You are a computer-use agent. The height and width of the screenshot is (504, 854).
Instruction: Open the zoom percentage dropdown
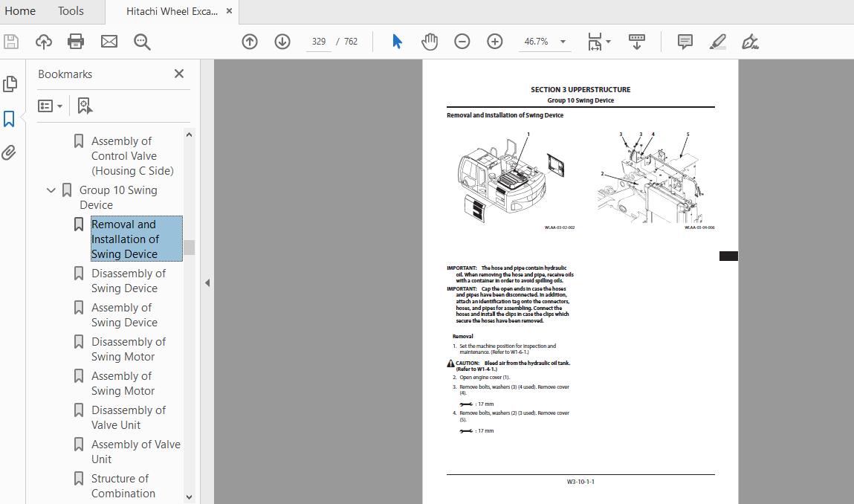pyautogui.click(x=563, y=42)
